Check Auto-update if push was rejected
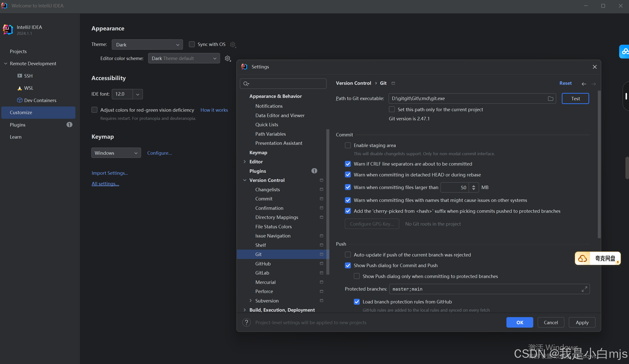Screen dimensions: 629x364 pos(348,255)
